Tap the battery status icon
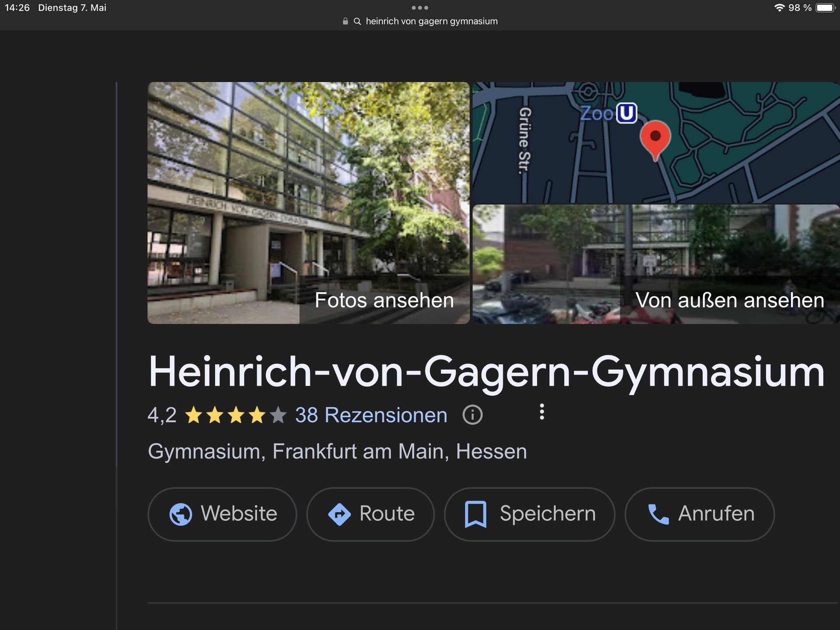Screen dimensions: 840x630 tap(826, 8)
